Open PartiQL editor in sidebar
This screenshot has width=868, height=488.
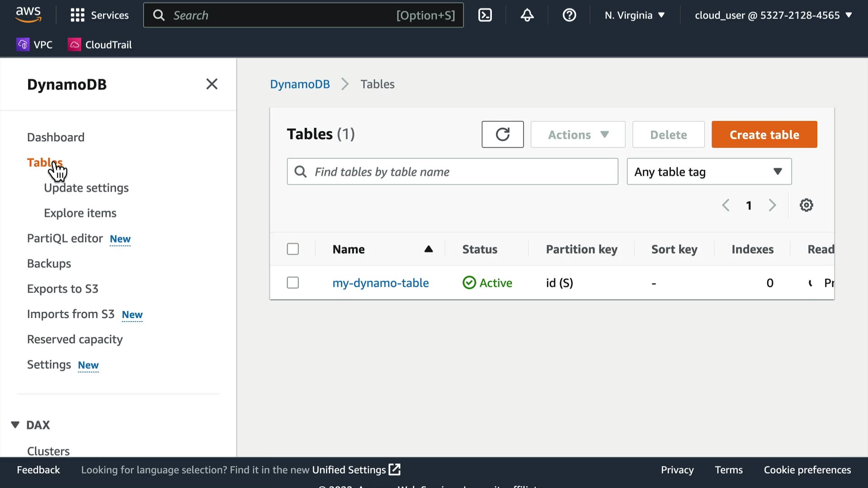[x=65, y=238]
